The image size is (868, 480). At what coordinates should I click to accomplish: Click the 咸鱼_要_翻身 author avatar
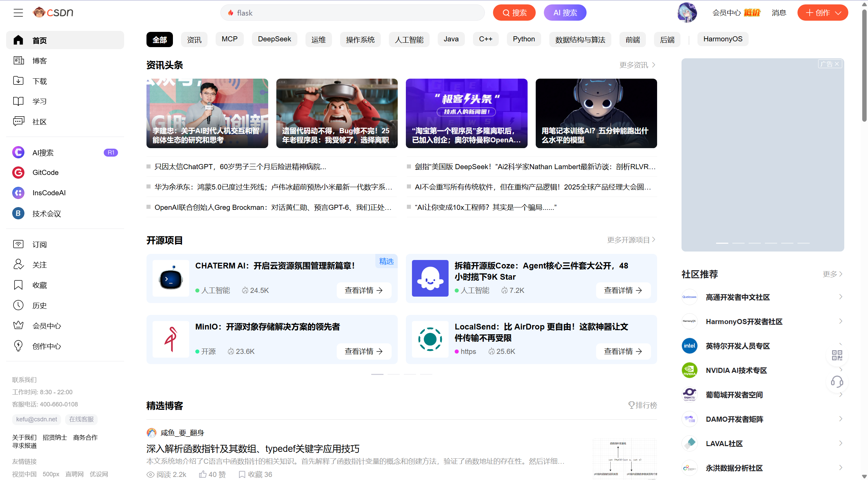click(x=151, y=433)
